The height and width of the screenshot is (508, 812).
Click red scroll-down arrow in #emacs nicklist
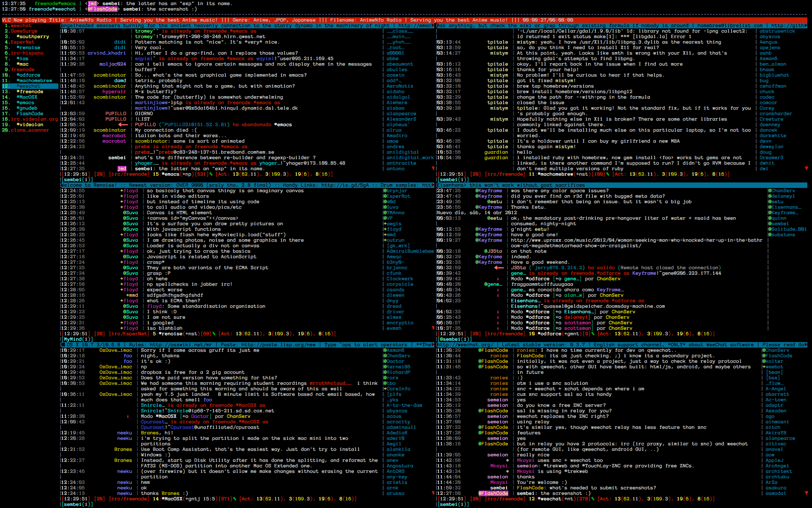point(433,168)
